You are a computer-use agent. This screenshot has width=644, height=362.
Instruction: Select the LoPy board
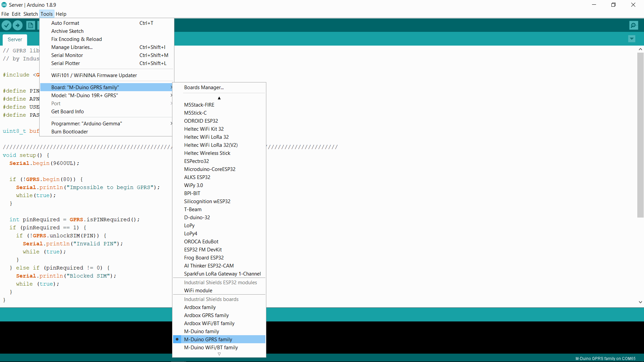pyautogui.click(x=219, y=225)
